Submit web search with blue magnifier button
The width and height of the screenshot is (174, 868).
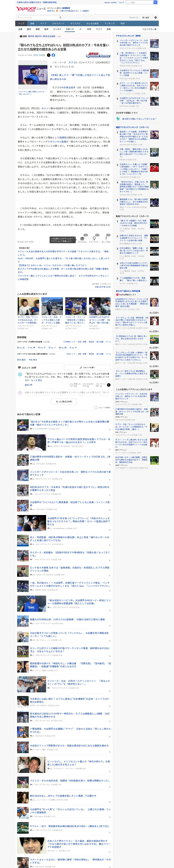155,2
